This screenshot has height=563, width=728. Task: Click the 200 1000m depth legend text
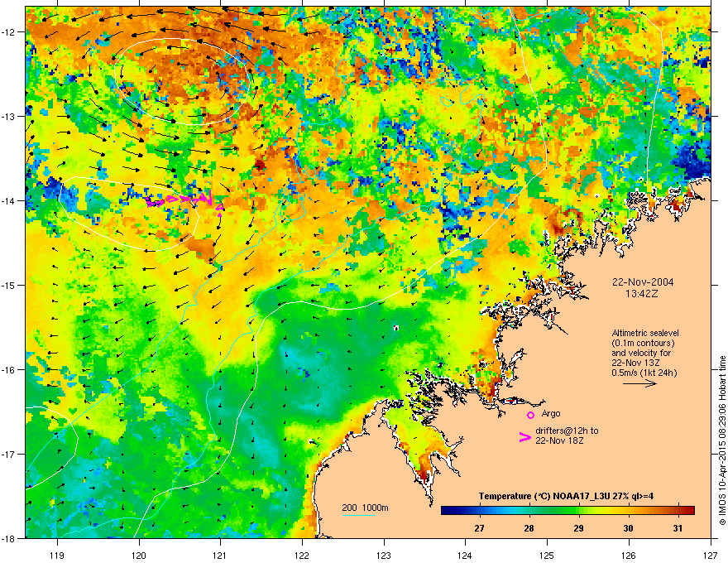(x=365, y=508)
